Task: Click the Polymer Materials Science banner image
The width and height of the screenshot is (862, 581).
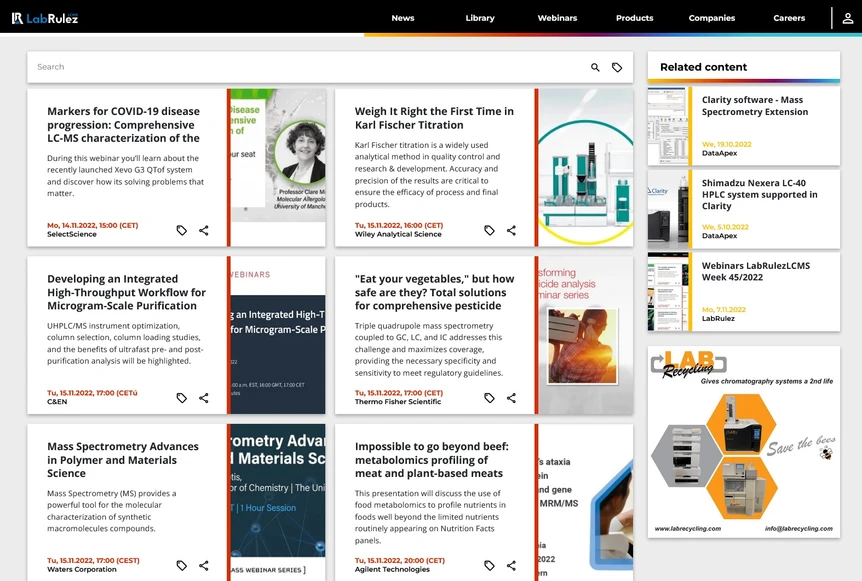Action: [278, 502]
